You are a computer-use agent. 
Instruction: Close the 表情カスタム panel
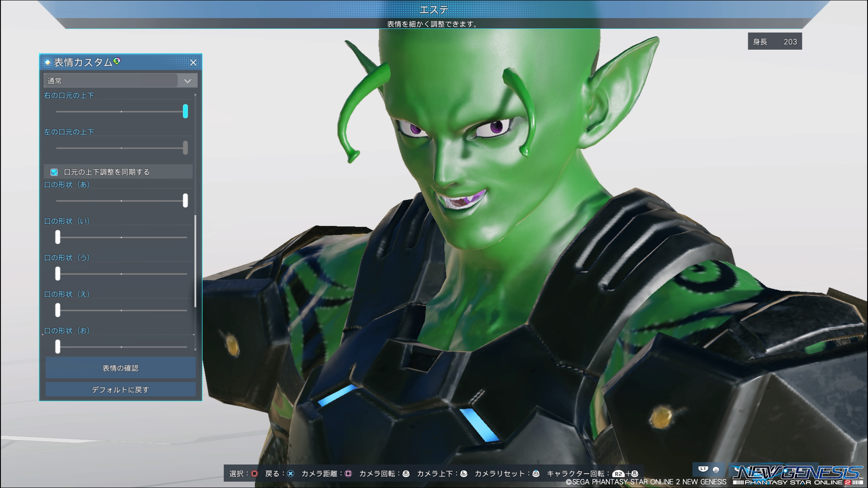coord(193,63)
